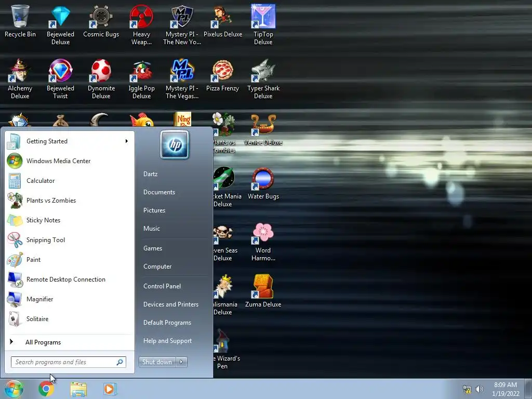Viewport: 532px width, 399px height.
Task: Open Windows Media Center from Start menu
Action: point(70,161)
